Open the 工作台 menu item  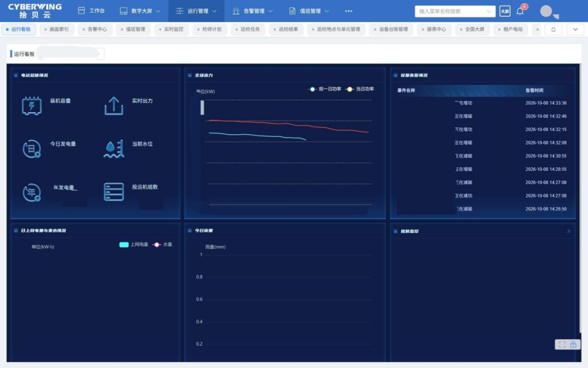(x=91, y=11)
